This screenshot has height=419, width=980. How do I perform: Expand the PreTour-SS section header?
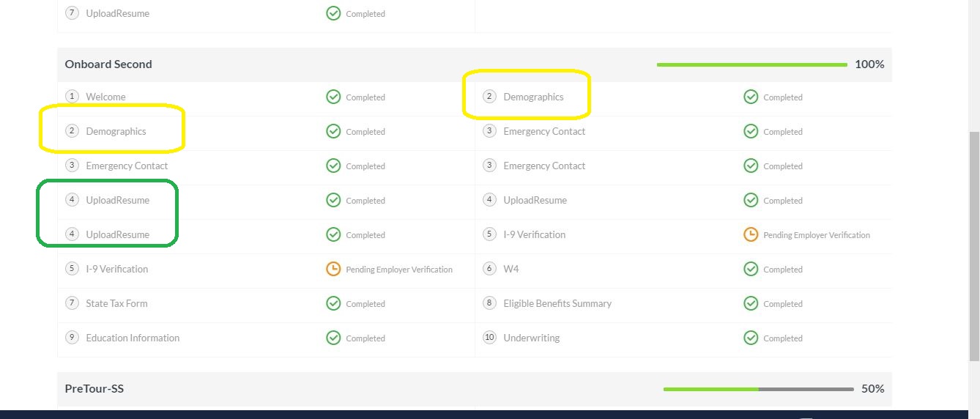tap(94, 389)
